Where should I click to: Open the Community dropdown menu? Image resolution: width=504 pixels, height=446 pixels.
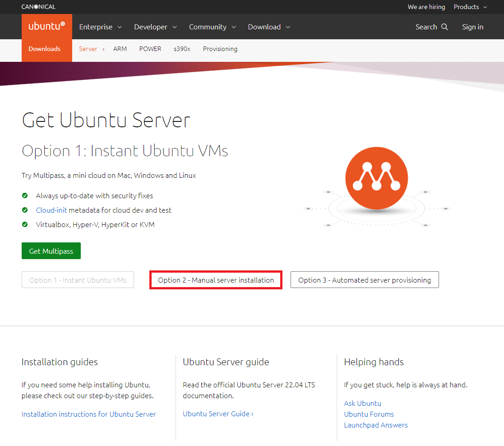(x=212, y=27)
